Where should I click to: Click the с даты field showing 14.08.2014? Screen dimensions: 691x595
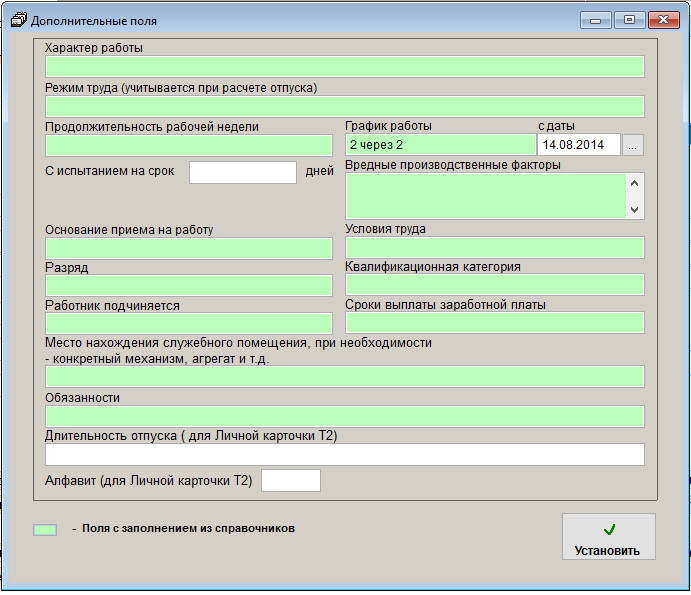click(x=579, y=145)
